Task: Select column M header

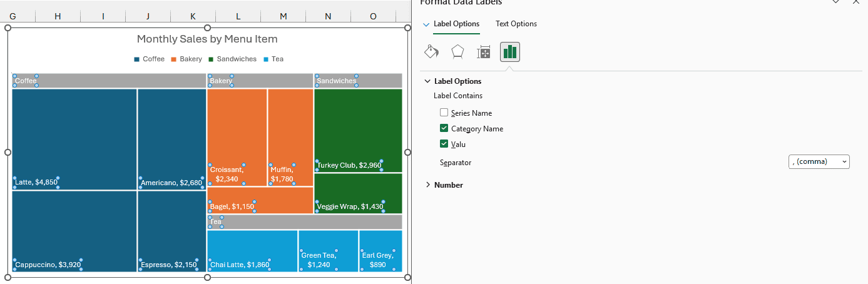Action: pyautogui.click(x=283, y=16)
